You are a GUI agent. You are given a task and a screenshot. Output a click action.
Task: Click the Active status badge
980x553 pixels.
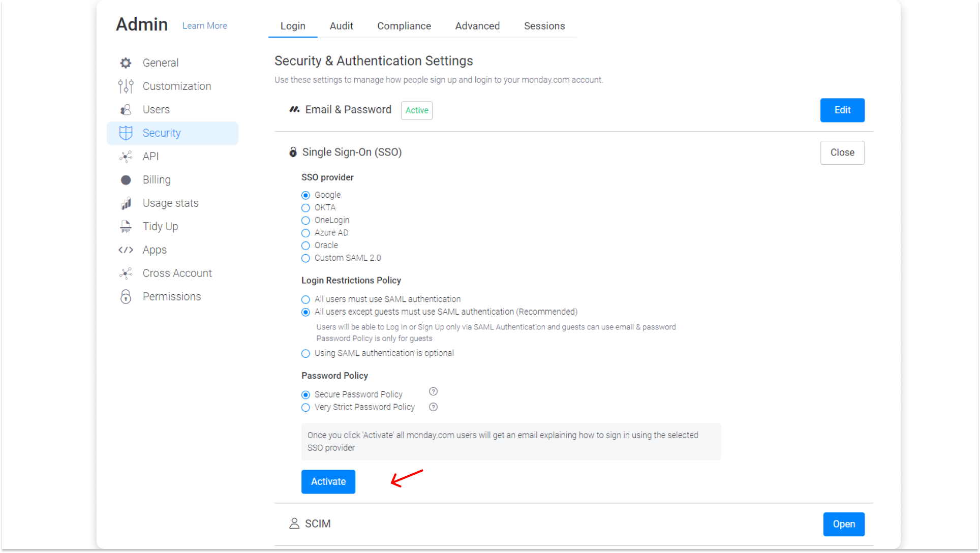(x=417, y=110)
